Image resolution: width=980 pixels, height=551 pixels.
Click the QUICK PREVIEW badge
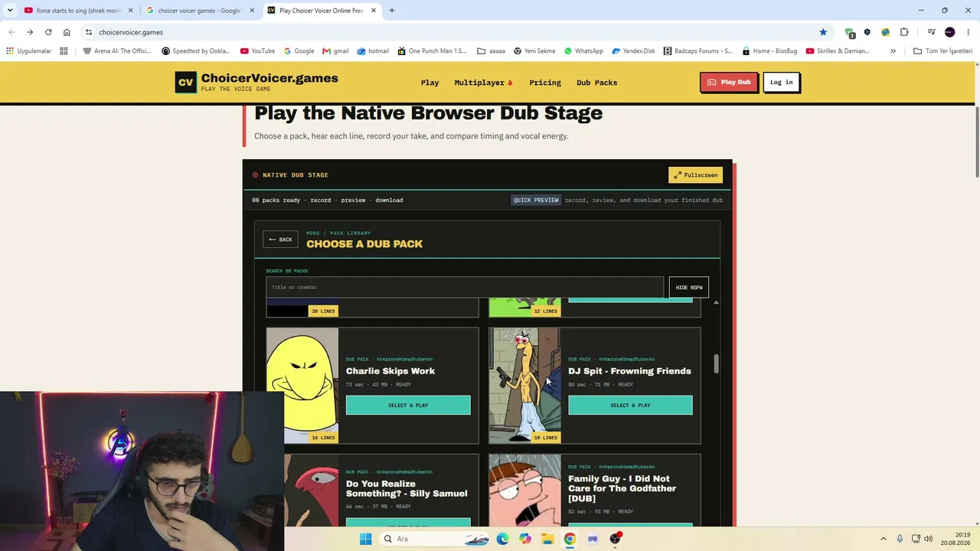pyautogui.click(x=536, y=200)
